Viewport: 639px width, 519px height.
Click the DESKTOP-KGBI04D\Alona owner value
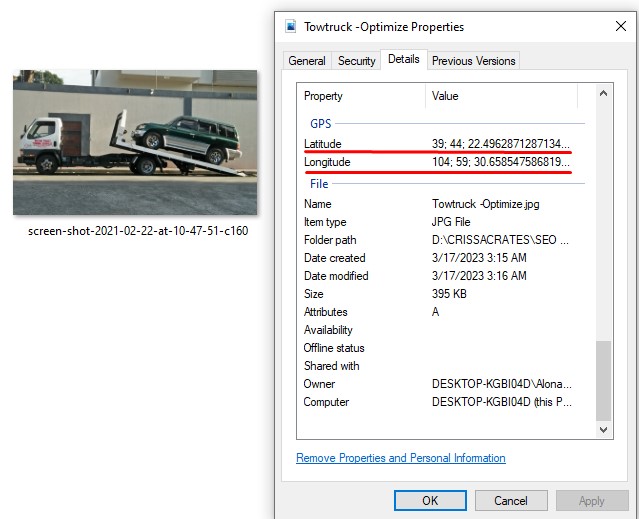pos(502,384)
